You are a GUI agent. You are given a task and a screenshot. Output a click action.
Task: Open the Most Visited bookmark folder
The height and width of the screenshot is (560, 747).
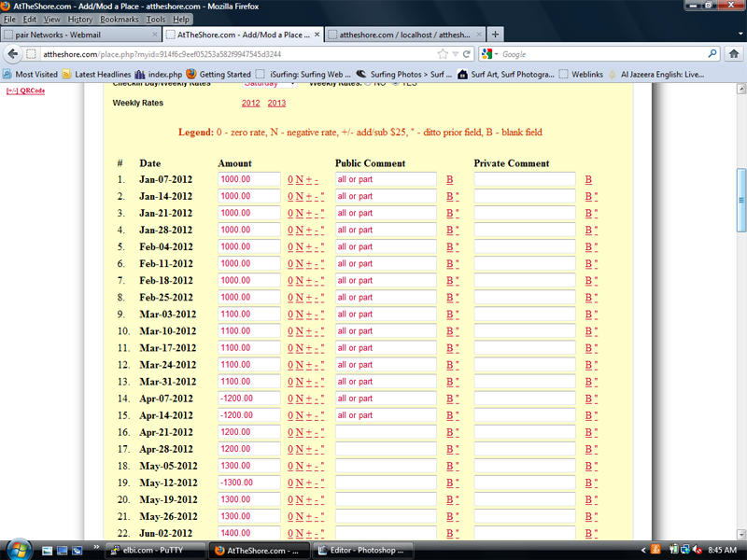(x=30, y=75)
